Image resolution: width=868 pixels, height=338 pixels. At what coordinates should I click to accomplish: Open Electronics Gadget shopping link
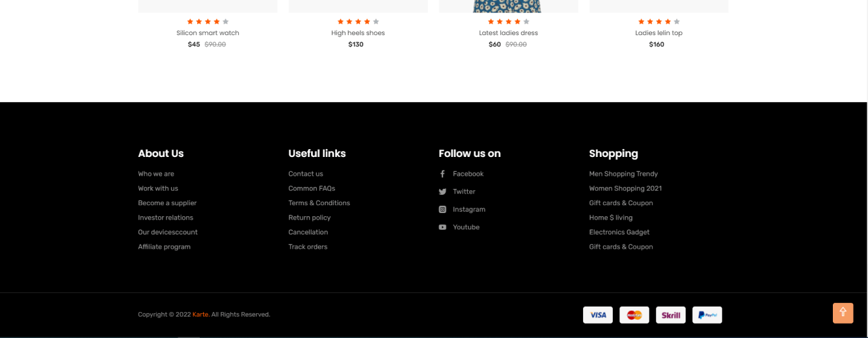coord(619,232)
